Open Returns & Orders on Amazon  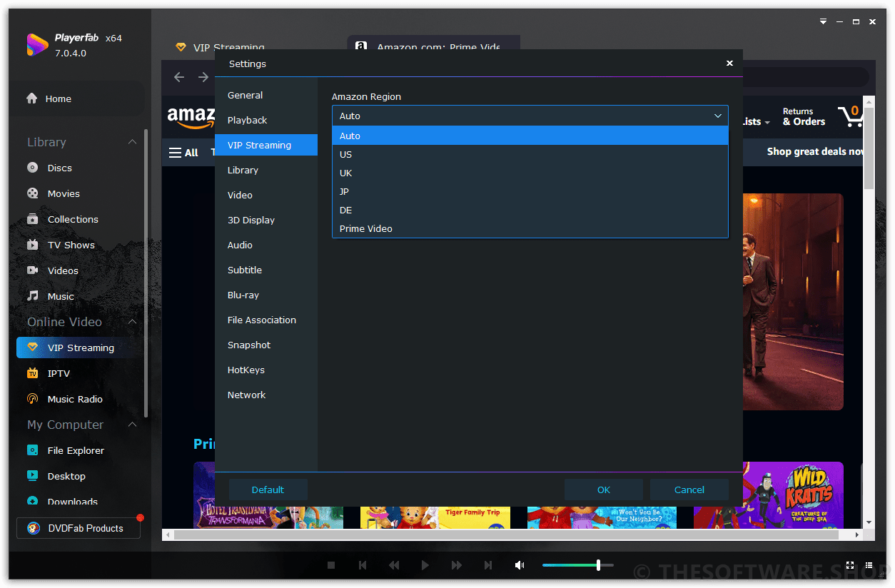(804, 116)
